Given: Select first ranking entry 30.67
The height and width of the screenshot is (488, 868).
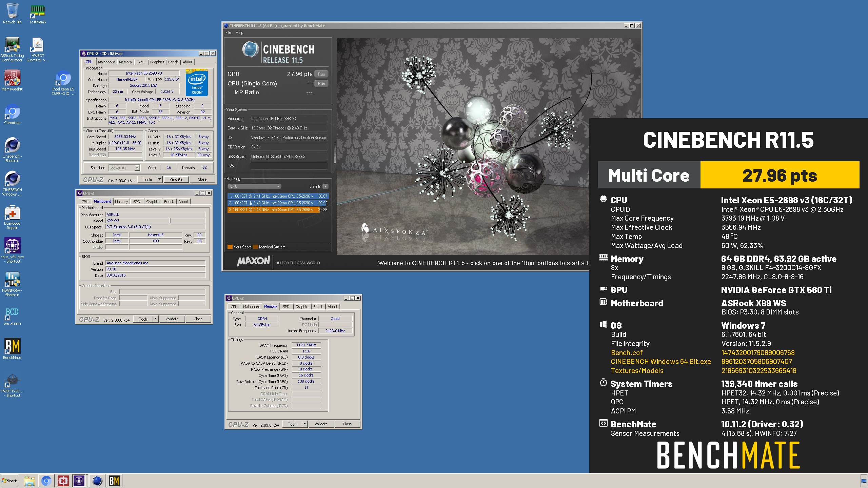Looking at the screenshot, I should pyautogui.click(x=278, y=196).
